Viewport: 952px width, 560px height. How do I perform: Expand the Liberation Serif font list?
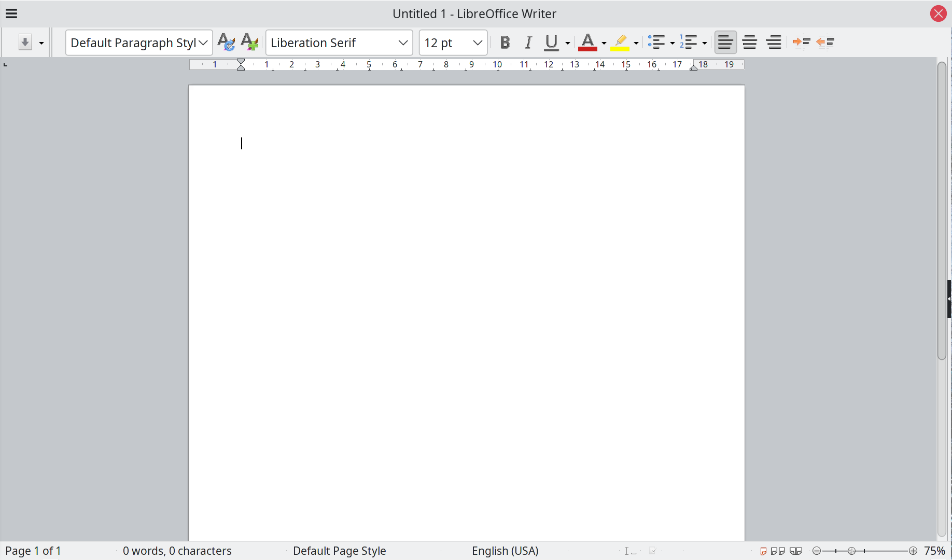point(403,43)
